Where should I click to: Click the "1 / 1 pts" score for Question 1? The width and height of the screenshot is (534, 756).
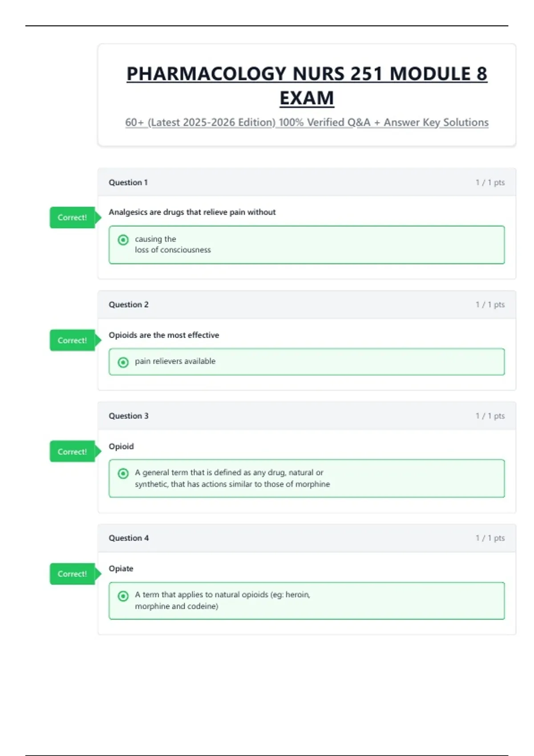point(490,182)
